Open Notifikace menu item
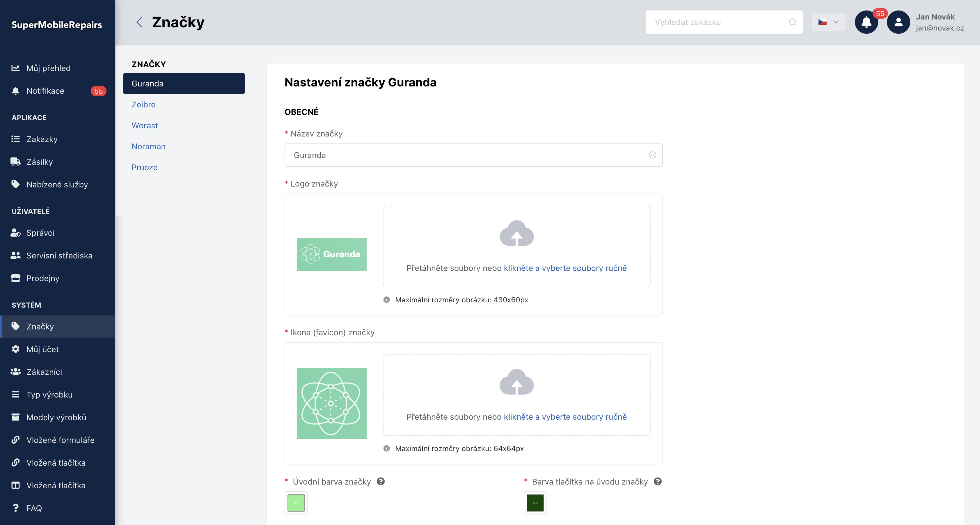 coord(57,91)
